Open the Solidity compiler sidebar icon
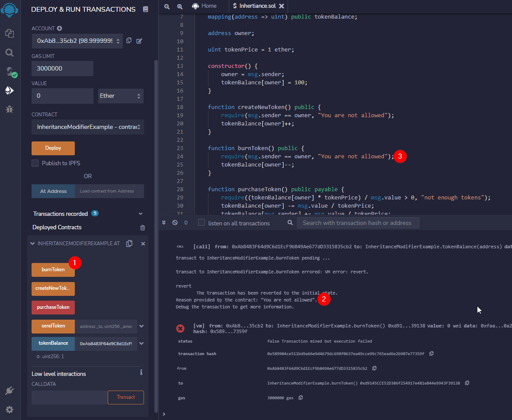The height and width of the screenshot is (420, 512). point(11,72)
